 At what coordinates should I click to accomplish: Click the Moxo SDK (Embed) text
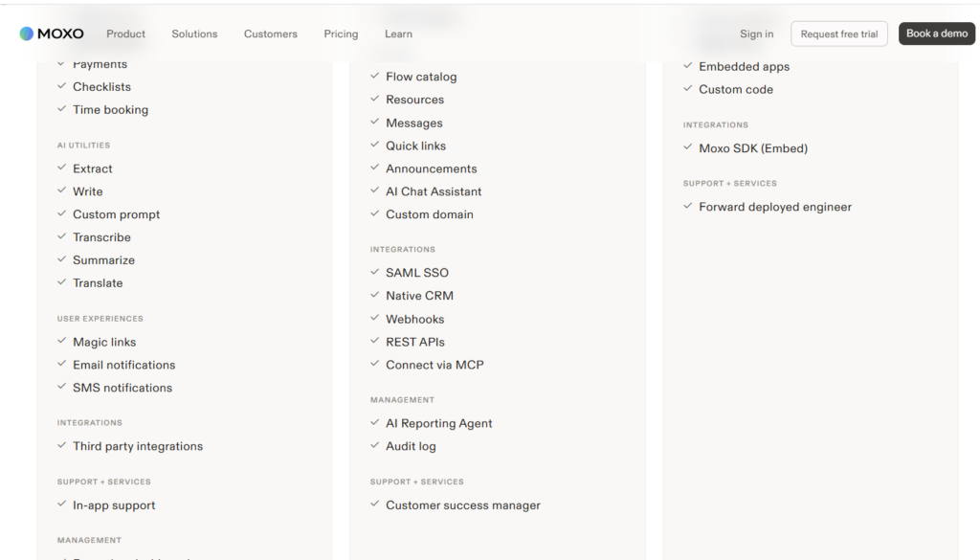[754, 148]
